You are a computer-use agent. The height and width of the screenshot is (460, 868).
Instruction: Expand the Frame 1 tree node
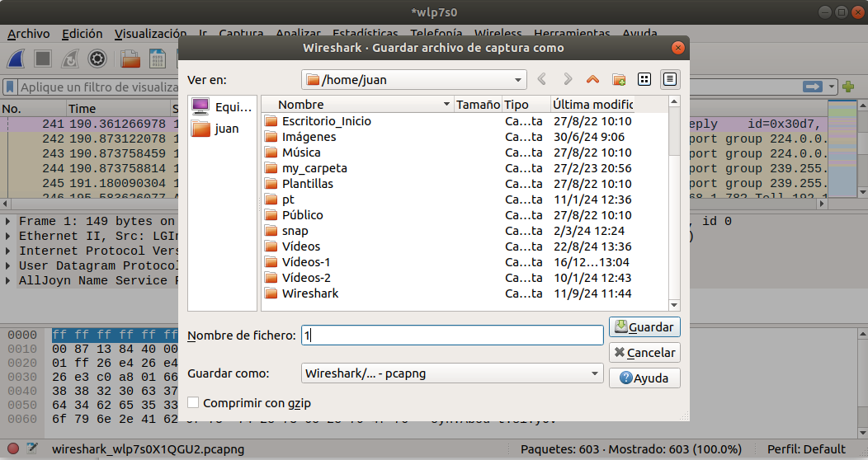tap(7, 221)
